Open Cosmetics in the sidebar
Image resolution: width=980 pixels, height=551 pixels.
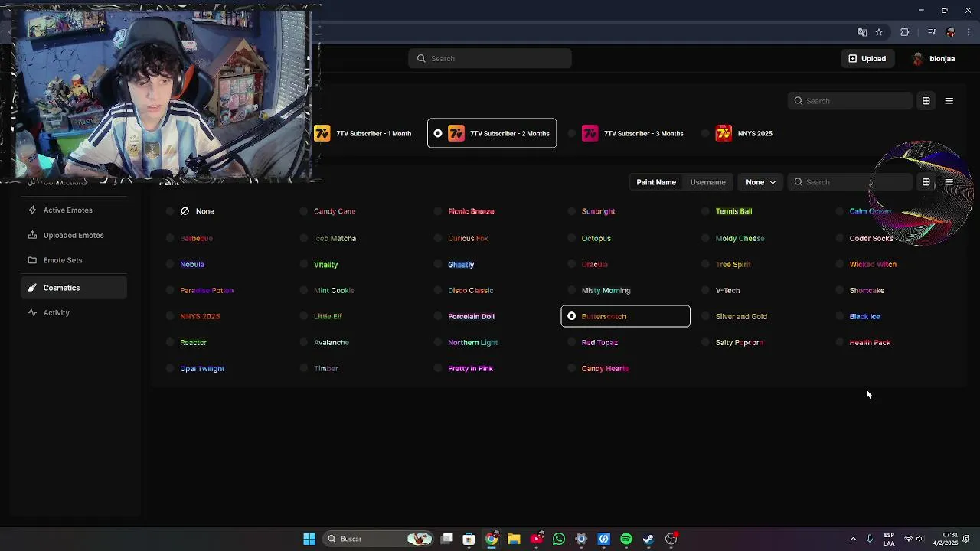[74, 288]
